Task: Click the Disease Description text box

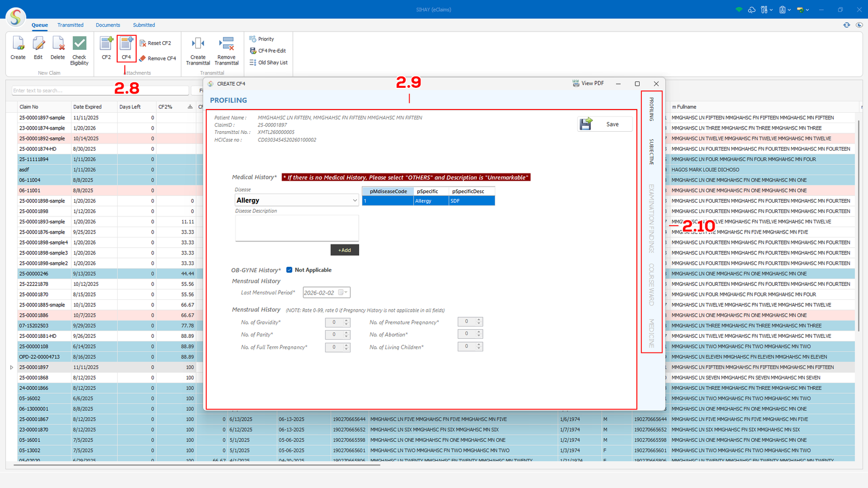Action: tap(297, 228)
